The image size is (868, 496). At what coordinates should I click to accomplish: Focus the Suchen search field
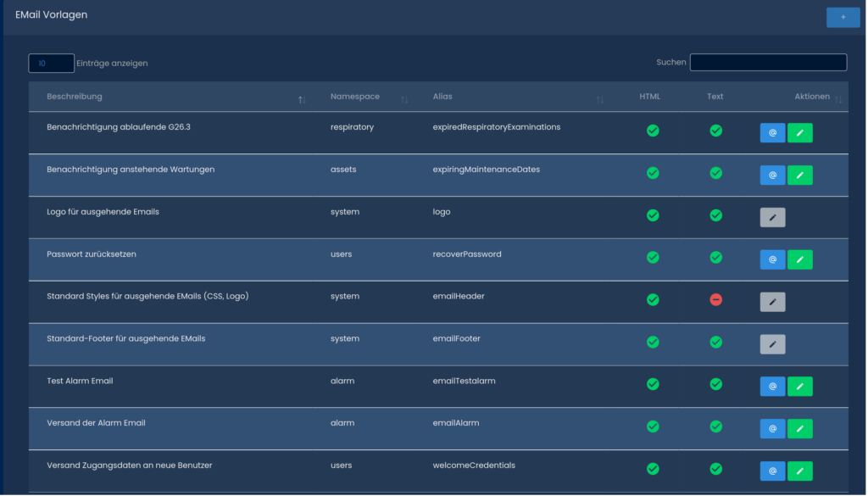pyautogui.click(x=768, y=63)
